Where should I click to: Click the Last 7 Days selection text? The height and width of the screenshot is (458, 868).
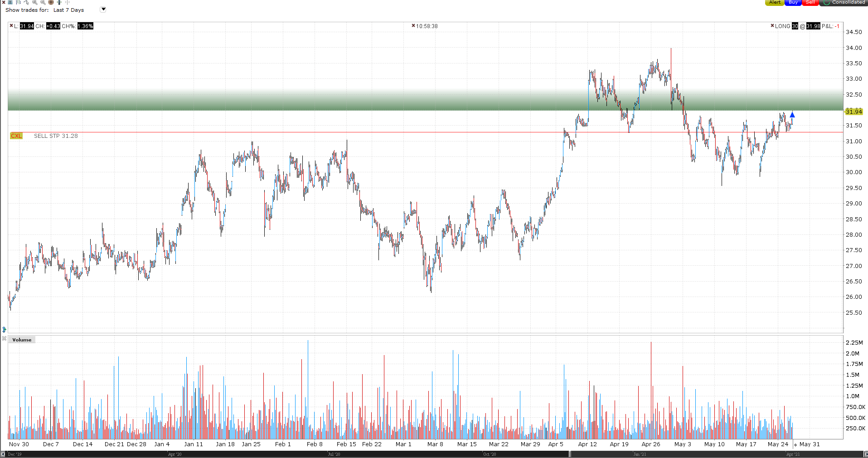(68, 10)
